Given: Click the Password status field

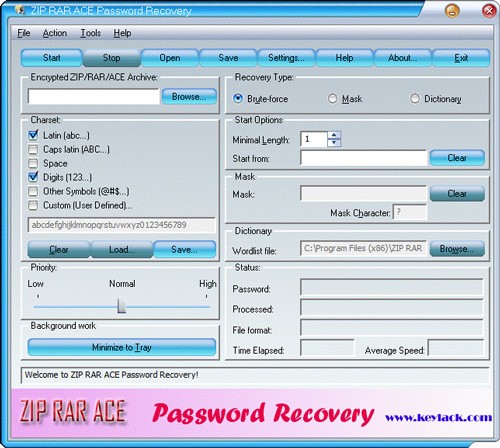Looking at the screenshot, I should click(392, 287).
